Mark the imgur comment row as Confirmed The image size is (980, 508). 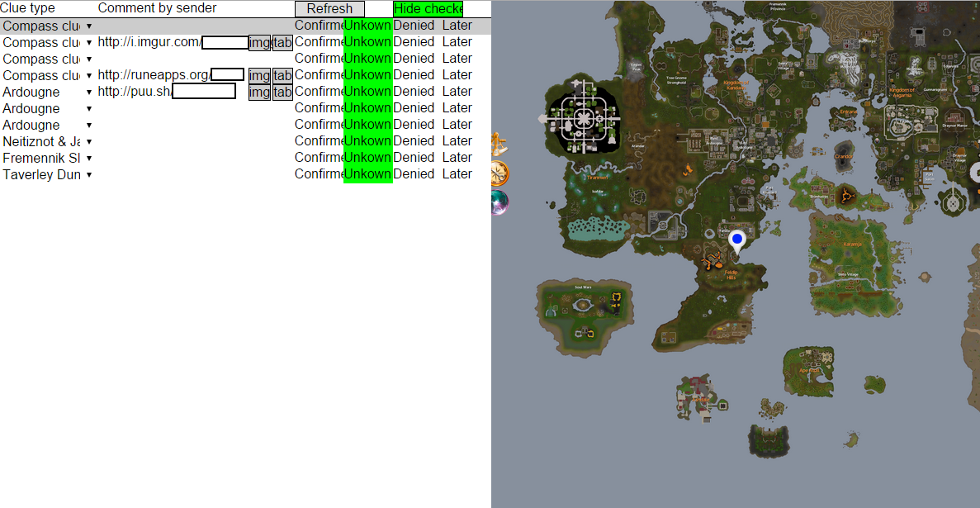point(320,42)
